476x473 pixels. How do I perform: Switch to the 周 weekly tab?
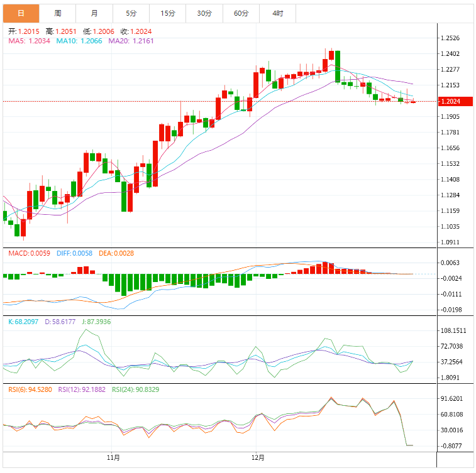[58, 13]
